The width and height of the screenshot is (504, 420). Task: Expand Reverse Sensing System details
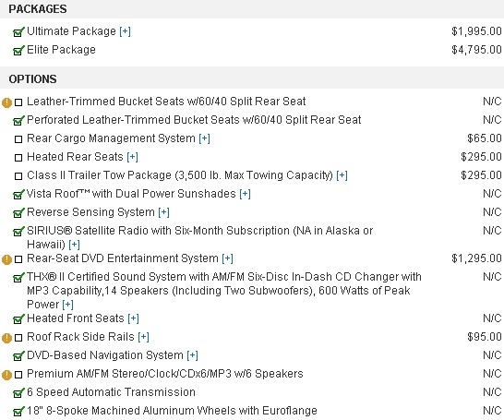pos(164,212)
